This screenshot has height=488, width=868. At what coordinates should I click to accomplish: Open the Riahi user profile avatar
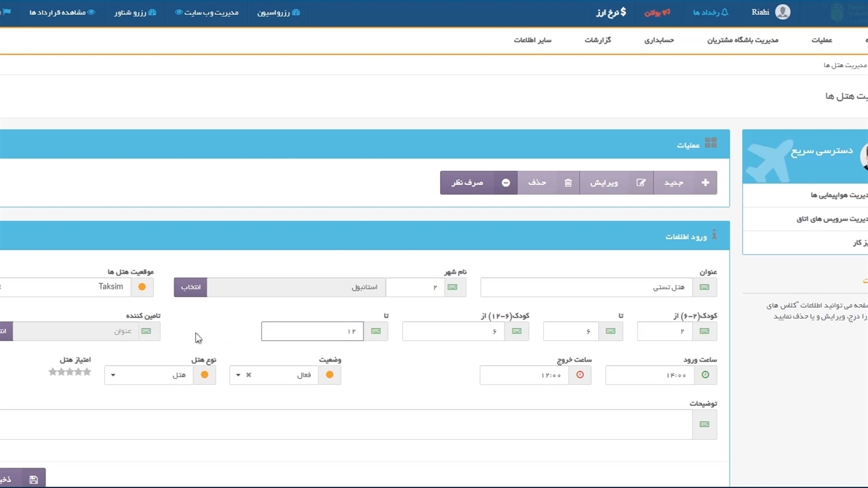pyautogui.click(x=783, y=12)
